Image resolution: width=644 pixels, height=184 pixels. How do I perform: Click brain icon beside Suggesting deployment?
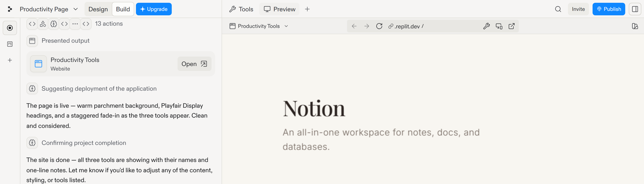pos(32,89)
